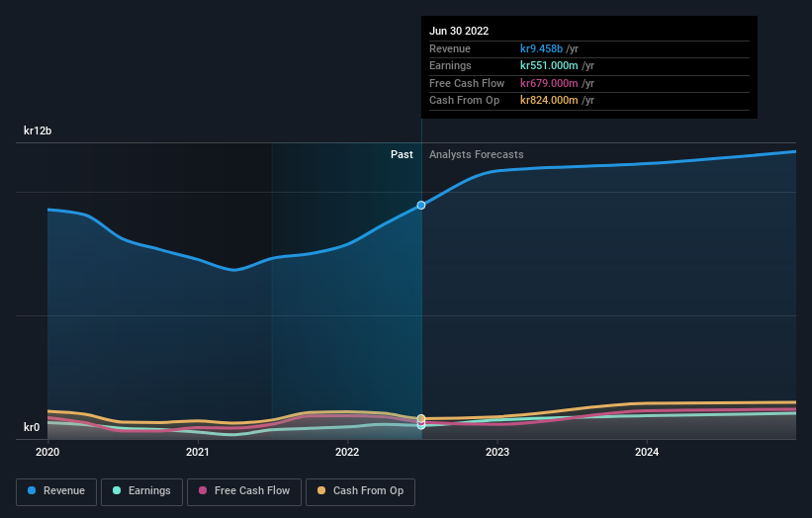Click the blue Revenue data point marker
Viewport: 812px width, 518px height.
tap(421, 206)
